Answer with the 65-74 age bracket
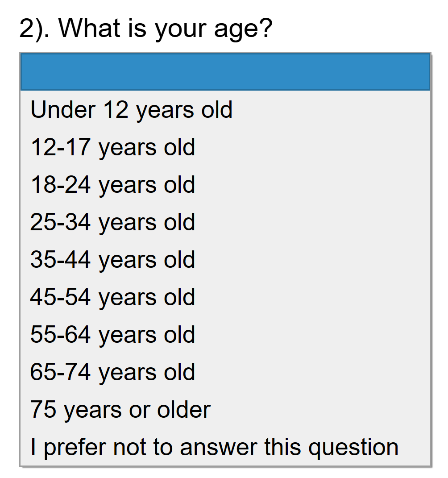Image resolution: width=448 pixels, height=478 pixels. (x=112, y=372)
